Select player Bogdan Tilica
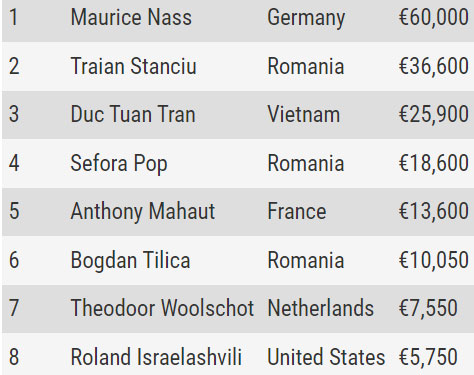 [x=130, y=261]
